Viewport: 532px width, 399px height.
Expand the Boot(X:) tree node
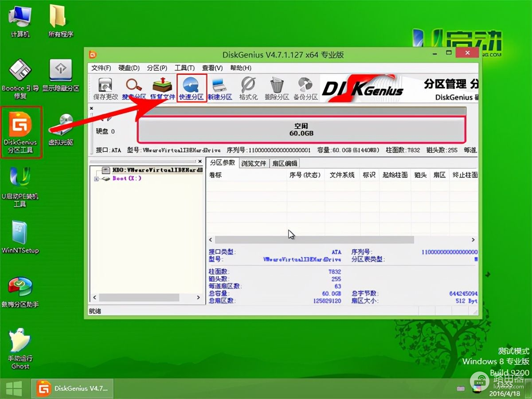pyautogui.click(x=96, y=179)
